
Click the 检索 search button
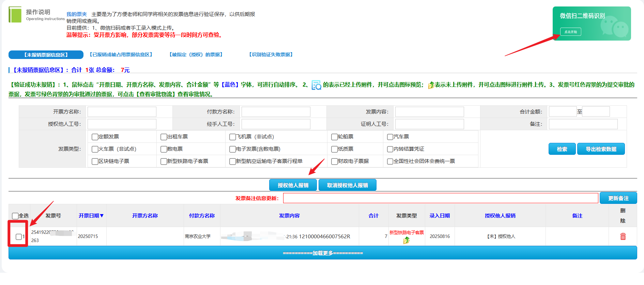[x=562, y=149]
